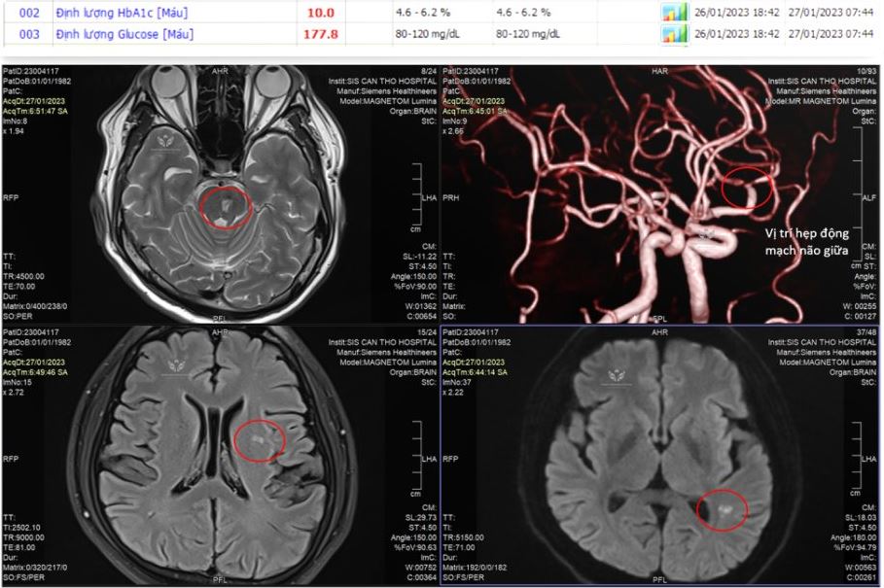884x588 pixels.
Task: Open the FLAIR axial MRI panel
Action: pyautogui.click(x=220, y=457)
